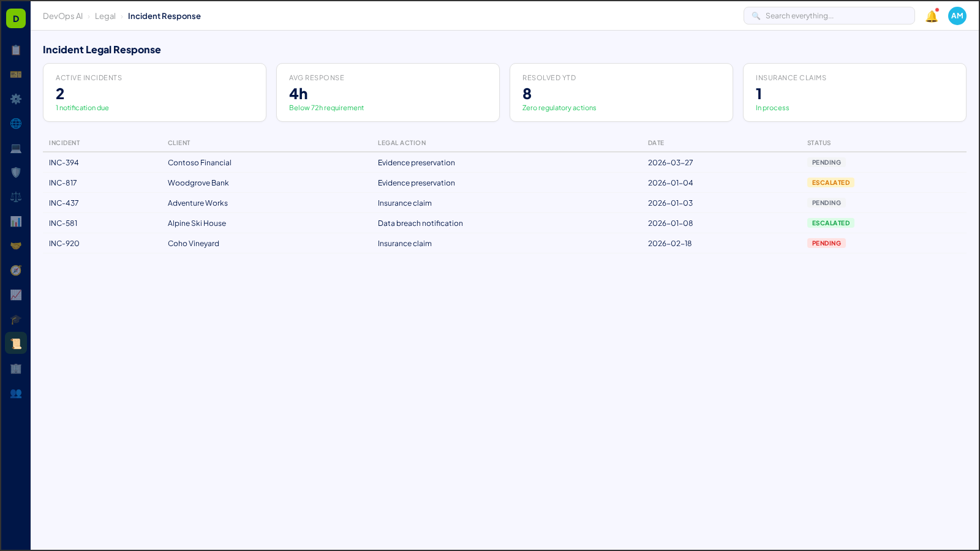This screenshot has width=980, height=551.
Task: Click the handshake partnerships icon
Action: coord(16,246)
